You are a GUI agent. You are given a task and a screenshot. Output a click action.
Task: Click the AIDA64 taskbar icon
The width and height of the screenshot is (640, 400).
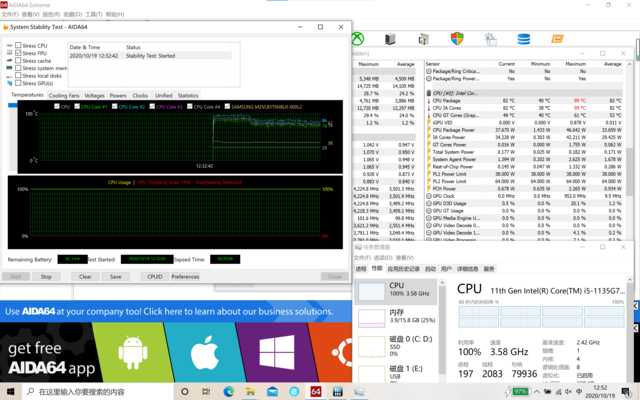pyautogui.click(x=315, y=392)
